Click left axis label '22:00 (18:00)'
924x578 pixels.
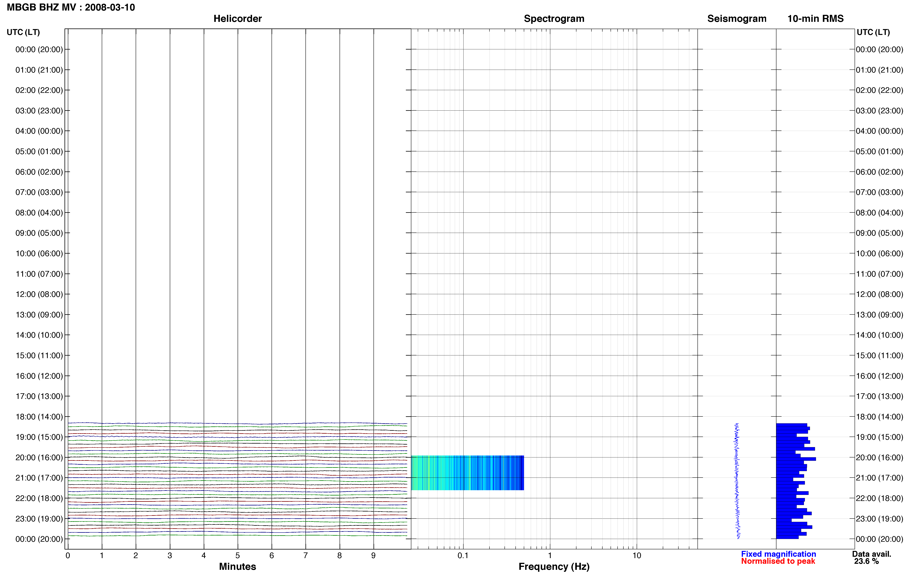[x=39, y=498]
